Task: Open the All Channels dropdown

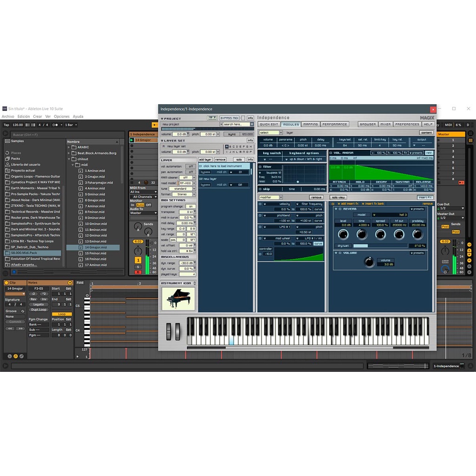Action: 144,197
